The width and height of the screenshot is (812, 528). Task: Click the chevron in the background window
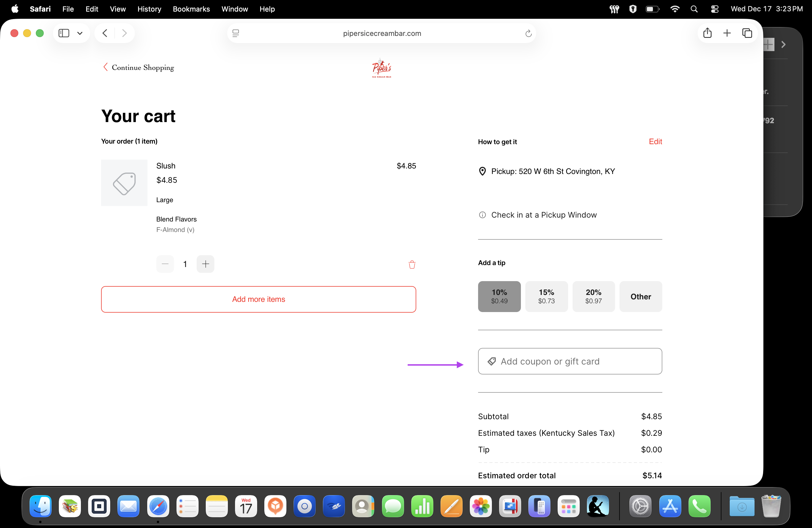[783, 44]
